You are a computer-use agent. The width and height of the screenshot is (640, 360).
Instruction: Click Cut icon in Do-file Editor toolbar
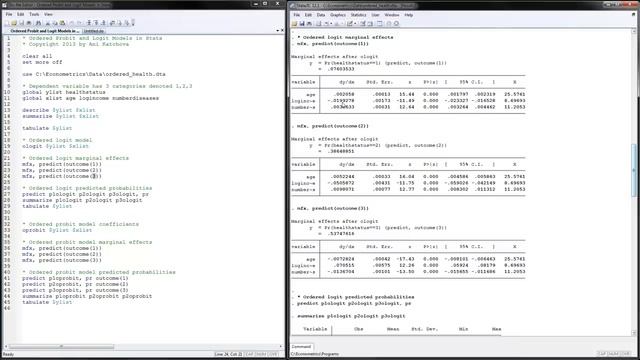point(47,23)
